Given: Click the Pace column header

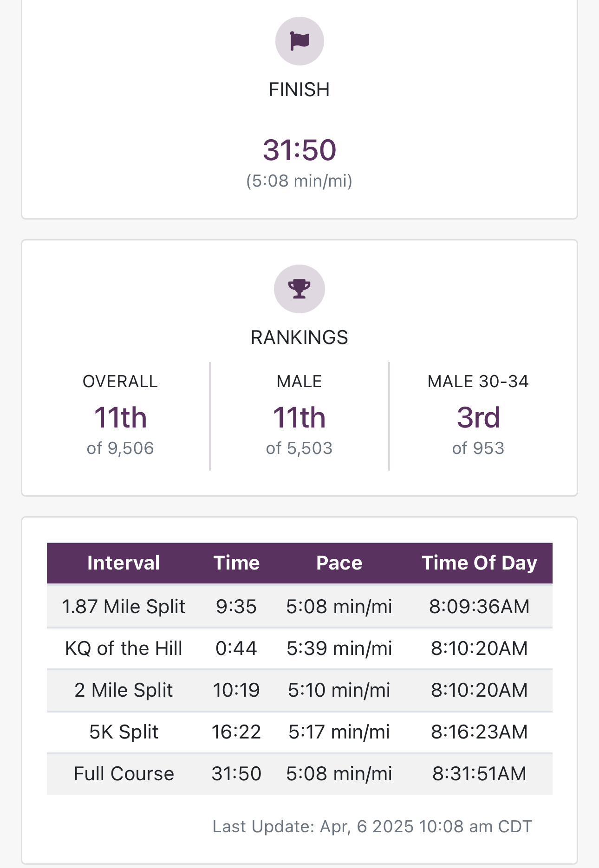Looking at the screenshot, I should pyautogui.click(x=339, y=563).
